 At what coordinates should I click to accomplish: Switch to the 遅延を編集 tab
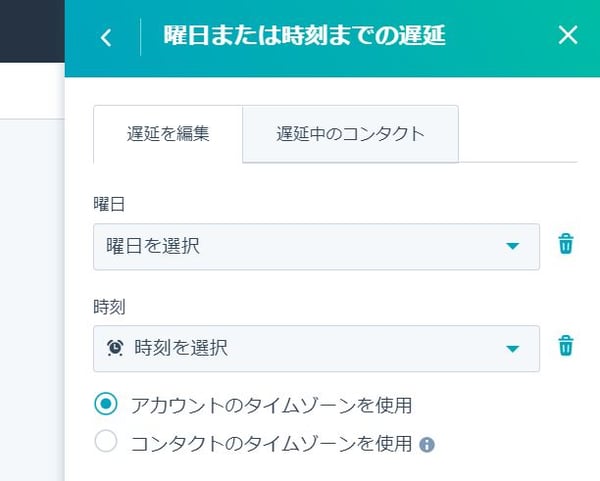tap(168, 134)
